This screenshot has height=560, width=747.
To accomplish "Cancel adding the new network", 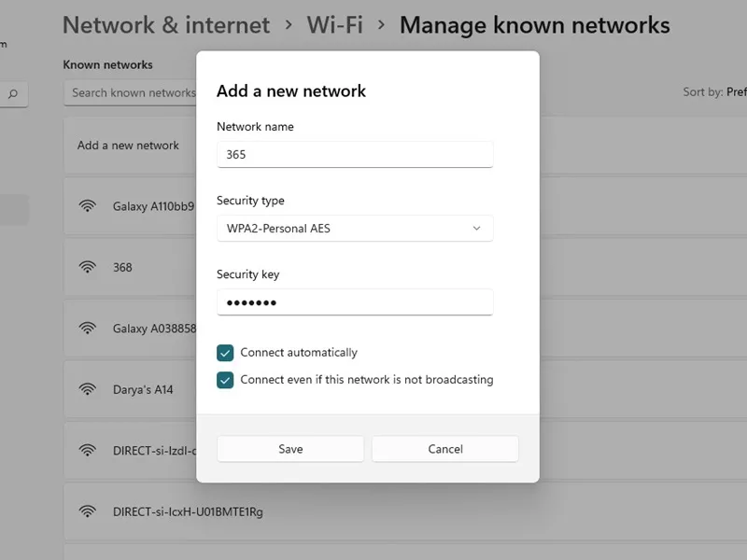I will 445,449.
